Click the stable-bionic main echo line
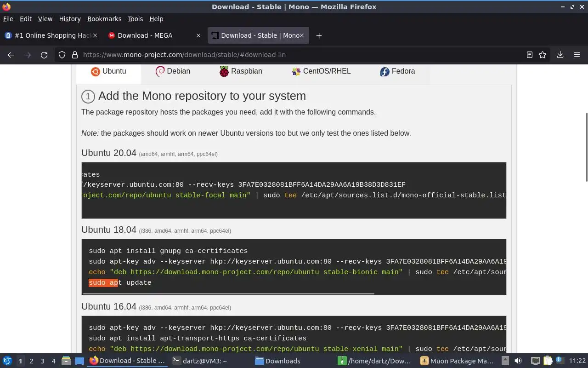The width and height of the screenshot is (588, 368). pyautogui.click(x=298, y=272)
